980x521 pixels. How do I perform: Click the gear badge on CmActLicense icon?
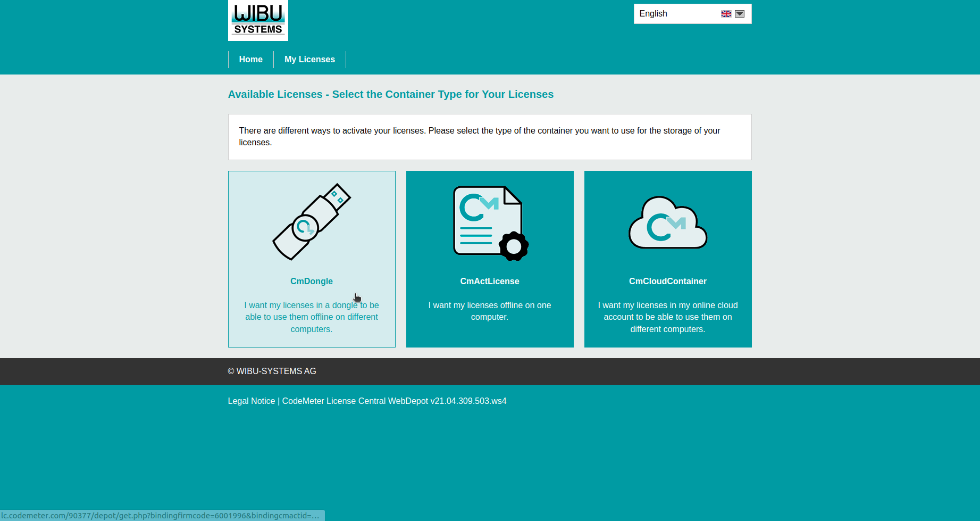(514, 246)
